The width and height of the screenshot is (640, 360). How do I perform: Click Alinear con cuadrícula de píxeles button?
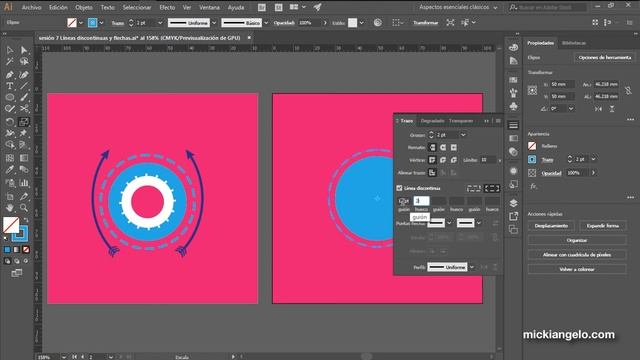coord(577,255)
